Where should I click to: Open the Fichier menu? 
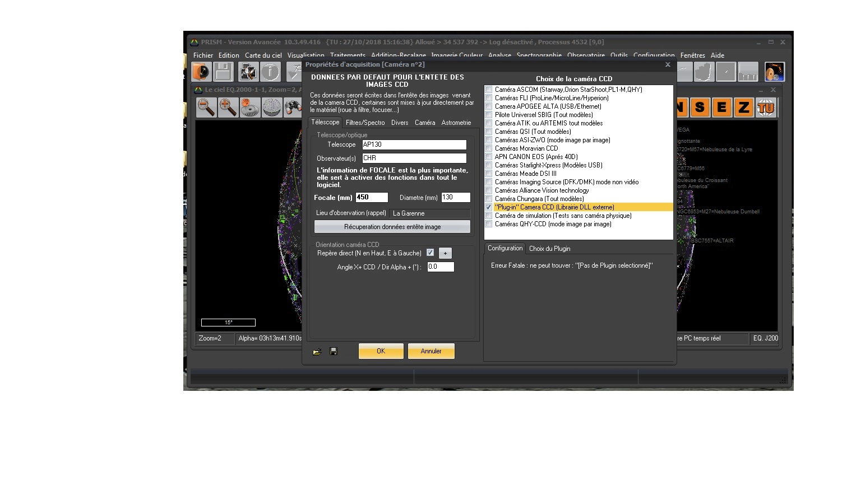[203, 55]
